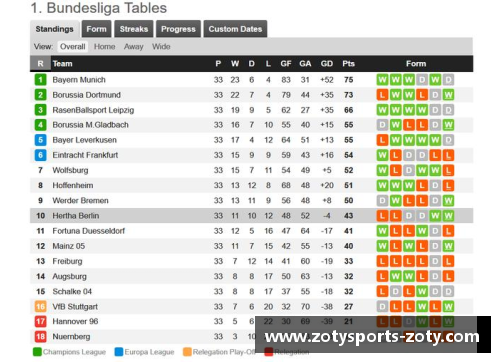Sort table by Pts column header
The image size is (500, 362).
(348, 64)
